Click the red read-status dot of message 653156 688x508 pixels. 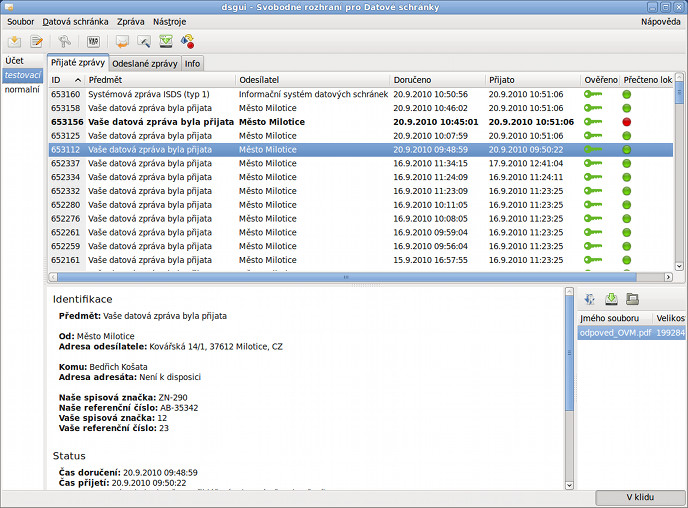coord(627,122)
